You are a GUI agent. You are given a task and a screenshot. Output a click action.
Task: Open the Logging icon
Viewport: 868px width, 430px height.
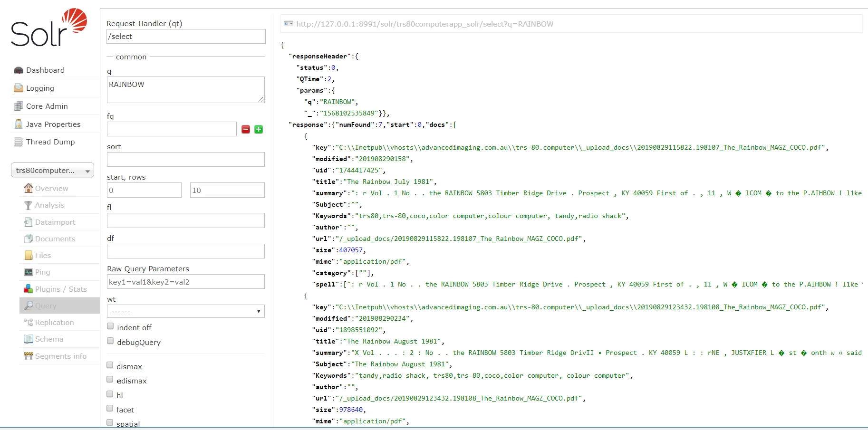tap(19, 88)
